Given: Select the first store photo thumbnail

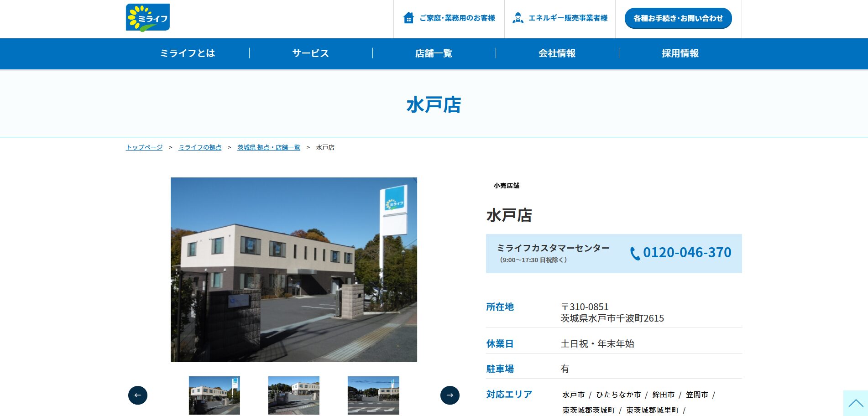Looking at the screenshot, I should 214,395.
